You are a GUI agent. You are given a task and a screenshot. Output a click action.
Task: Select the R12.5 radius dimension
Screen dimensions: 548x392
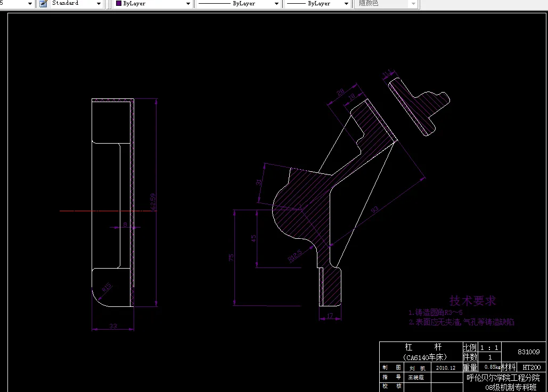pos(295,256)
